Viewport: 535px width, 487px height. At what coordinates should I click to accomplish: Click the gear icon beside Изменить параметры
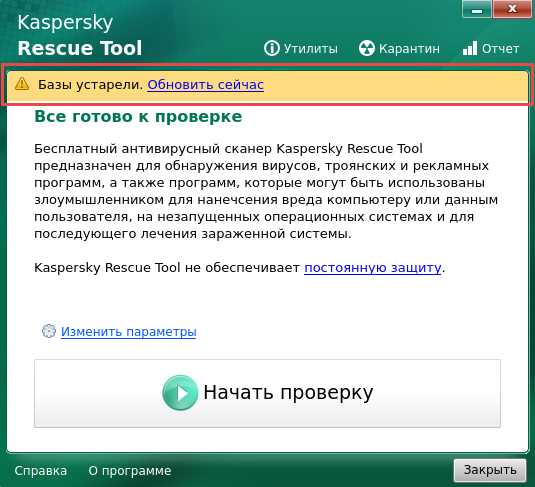tap(49, 331)
